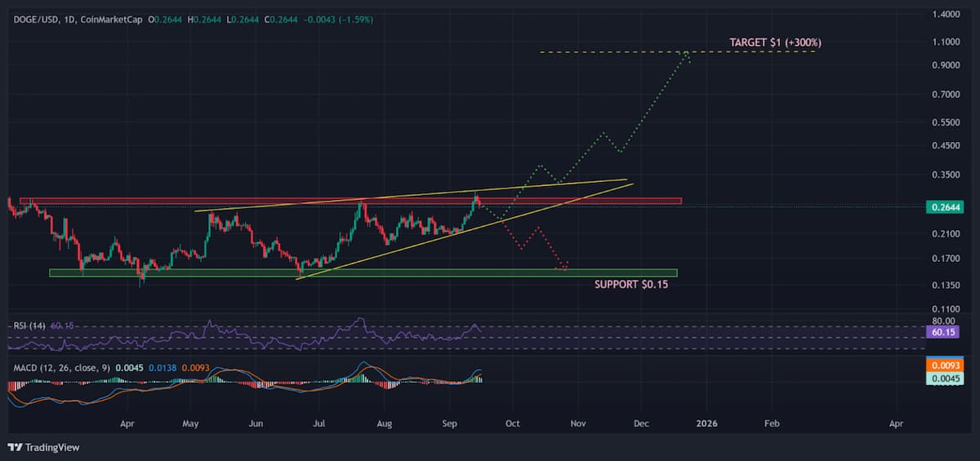
Task: Click the orange MACD value tag 0.0093
Action: tap(945, 366)
